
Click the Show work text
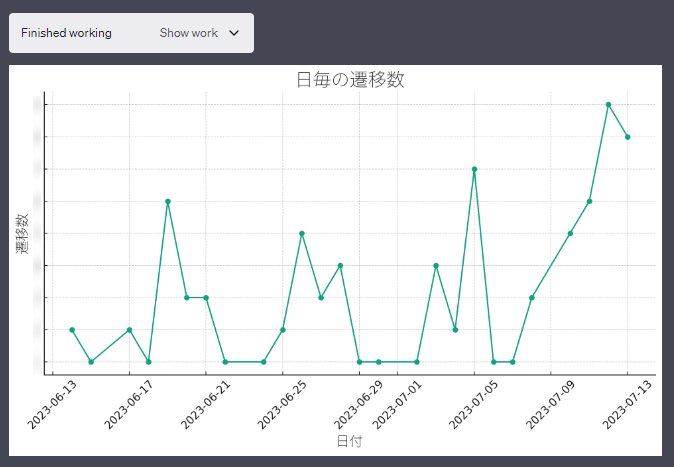coord(189,33)
